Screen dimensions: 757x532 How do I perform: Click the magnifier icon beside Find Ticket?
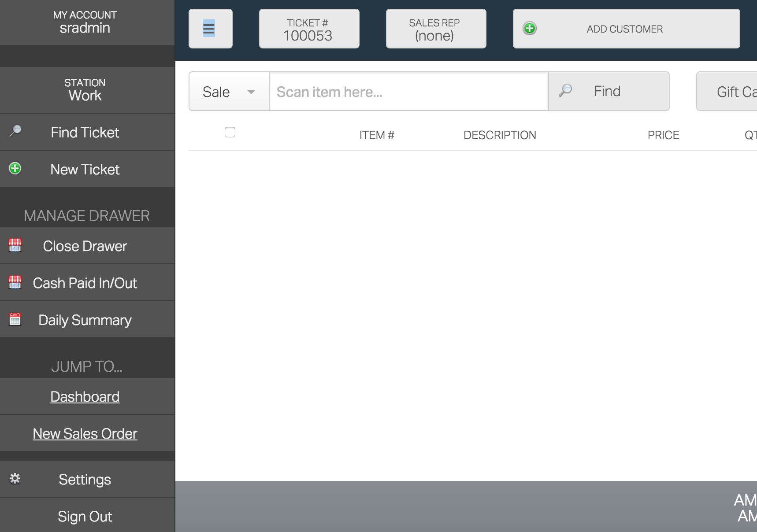pos(15,131)
